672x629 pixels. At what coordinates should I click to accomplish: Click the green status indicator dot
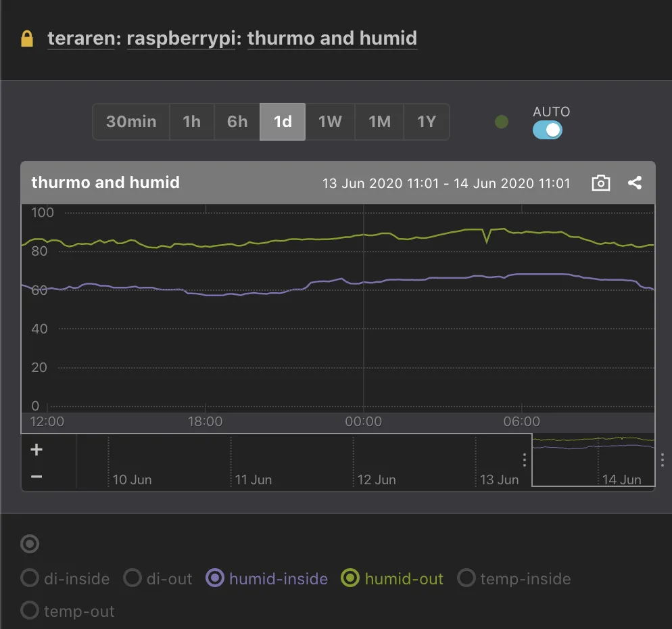501,122
